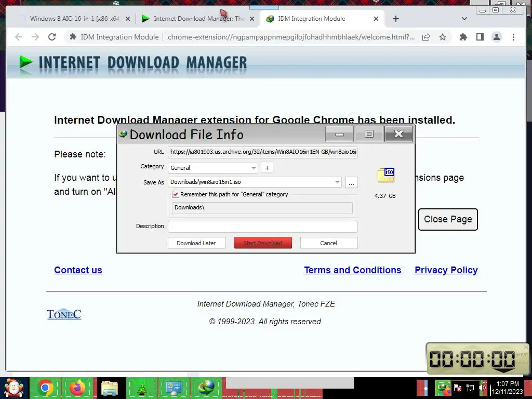Click the ISO file type icon
This screenshot has width=532, height=399.
coord(386,175)
